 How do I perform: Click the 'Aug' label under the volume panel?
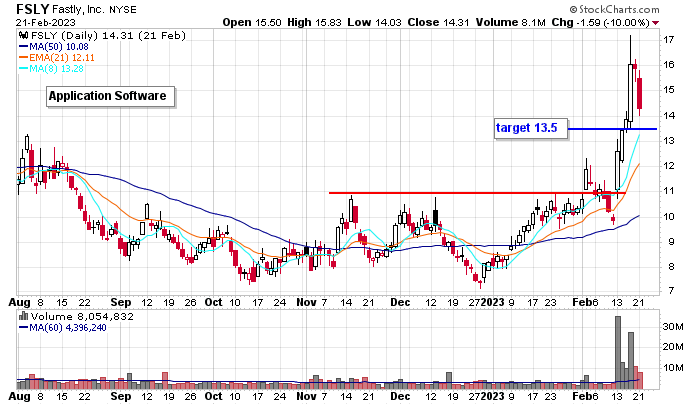coord(20,397)
